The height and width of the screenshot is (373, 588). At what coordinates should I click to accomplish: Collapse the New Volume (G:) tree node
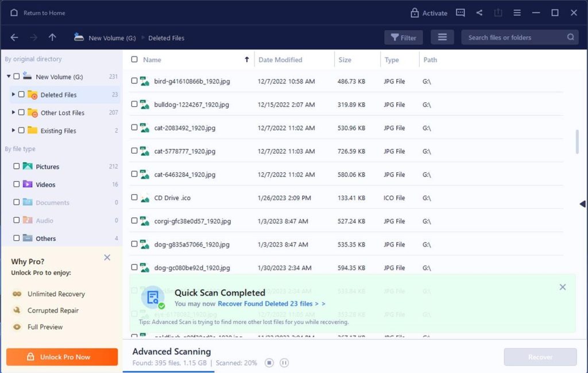coord(9,76)
